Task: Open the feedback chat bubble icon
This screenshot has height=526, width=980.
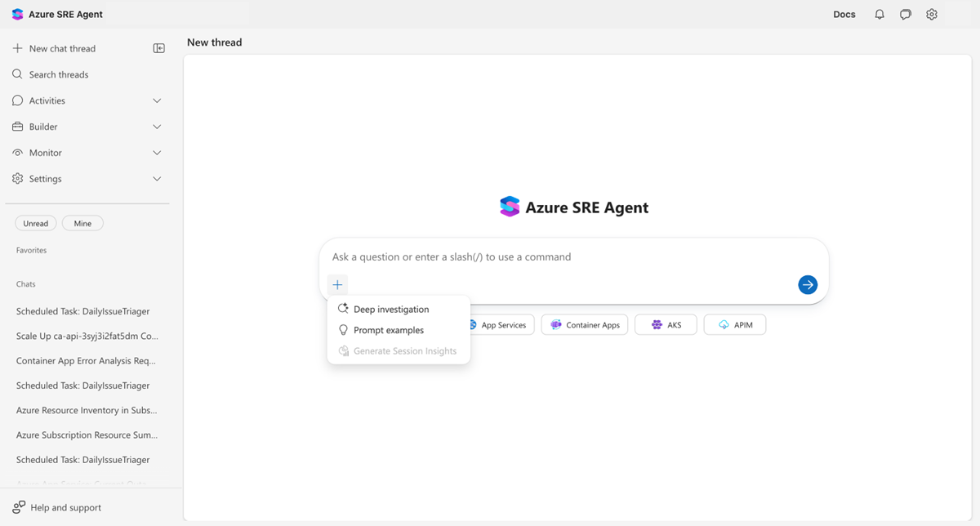Action: 906,15
